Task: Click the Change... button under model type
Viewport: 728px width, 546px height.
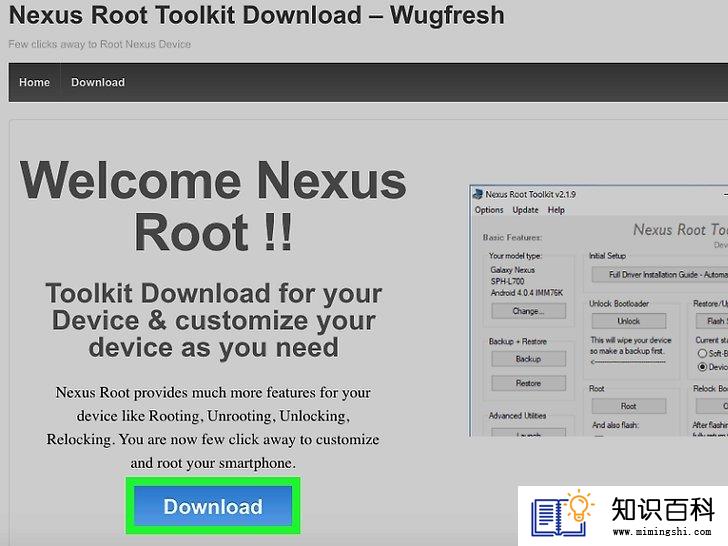Action: point(528,311)
